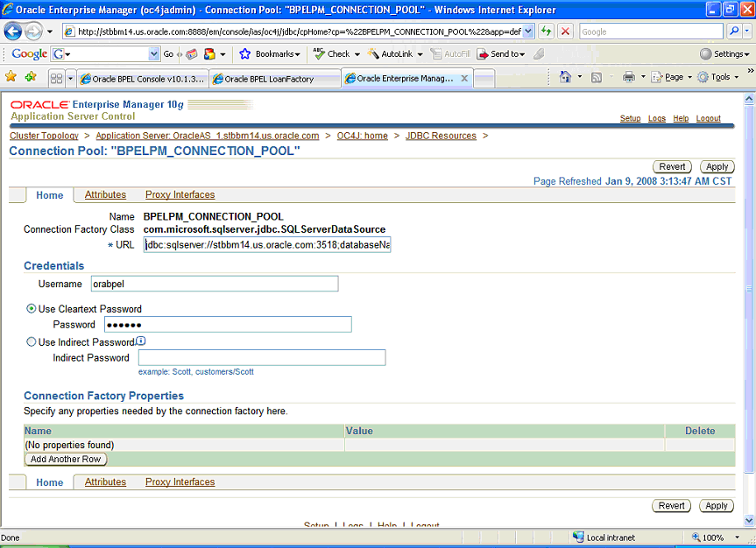Expand the search provider dropdown arrow
The image size is (756, 548).
(x=747, y=32)
